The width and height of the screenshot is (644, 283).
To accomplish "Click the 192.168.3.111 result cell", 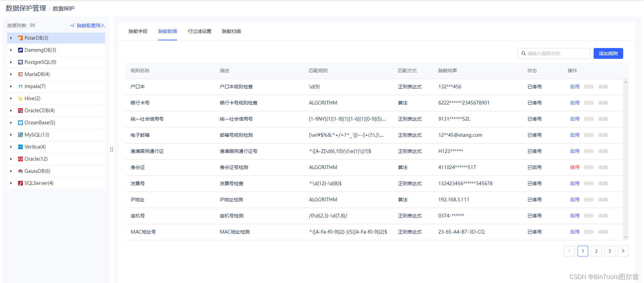I will point(454,200).
